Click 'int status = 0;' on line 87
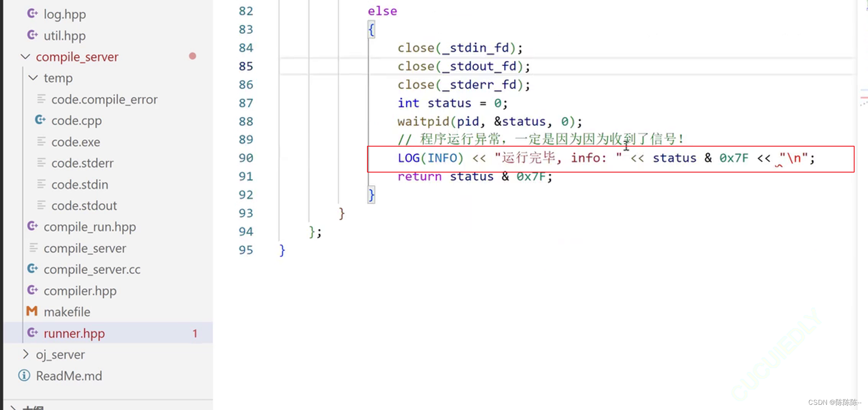868x410 pixels. pyautogui.click(x=453, y=103)
